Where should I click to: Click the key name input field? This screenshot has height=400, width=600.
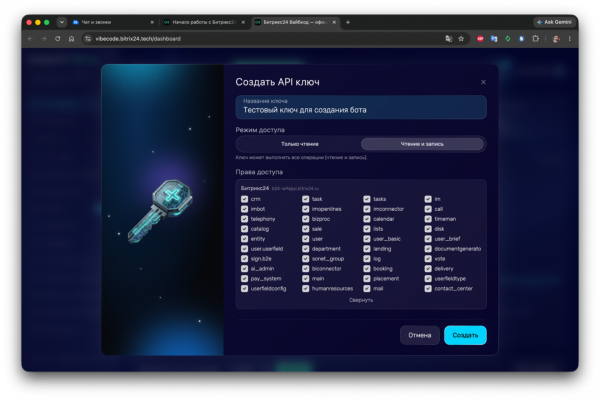(x=361, y=107)
